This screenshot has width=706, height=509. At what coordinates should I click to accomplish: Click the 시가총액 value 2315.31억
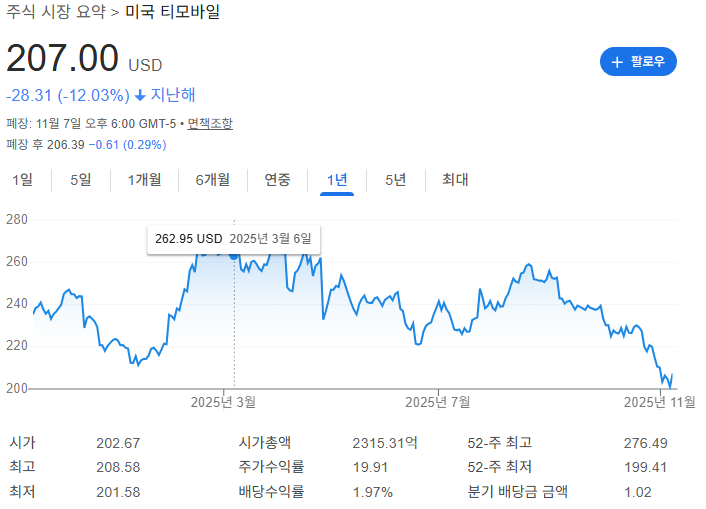pyautogui.click(x=385, y=443)
